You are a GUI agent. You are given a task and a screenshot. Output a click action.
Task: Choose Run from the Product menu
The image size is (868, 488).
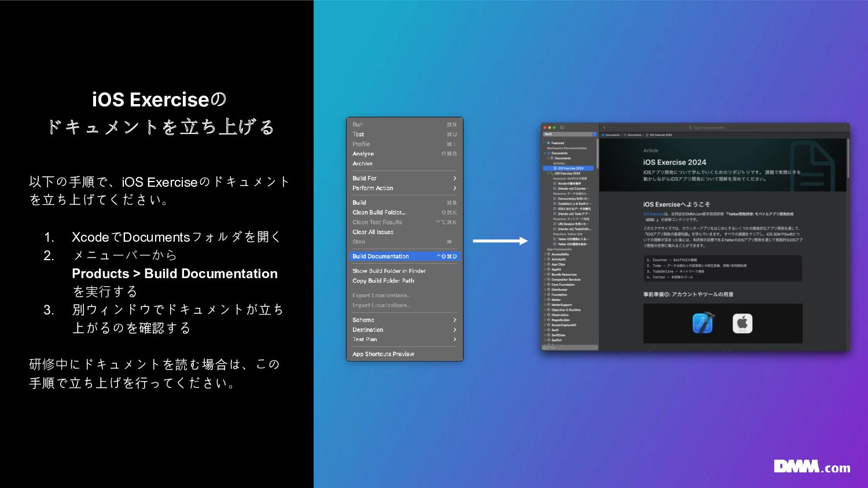(404, 124)
